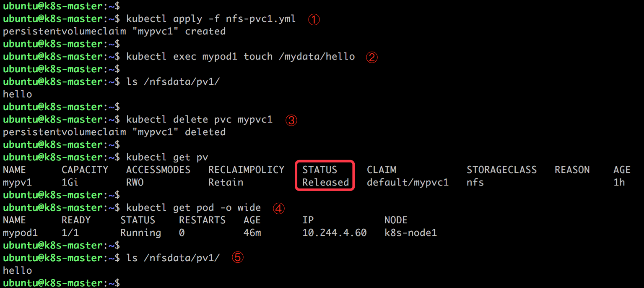Image resolution: width=644 pixels, height=288 pixels.
Task: Click the red circled number 4 marker
Action: click(x=278, y=208)
